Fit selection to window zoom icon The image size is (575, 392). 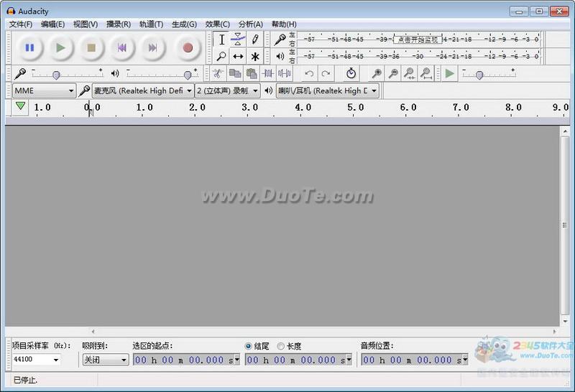coord(410,74)
